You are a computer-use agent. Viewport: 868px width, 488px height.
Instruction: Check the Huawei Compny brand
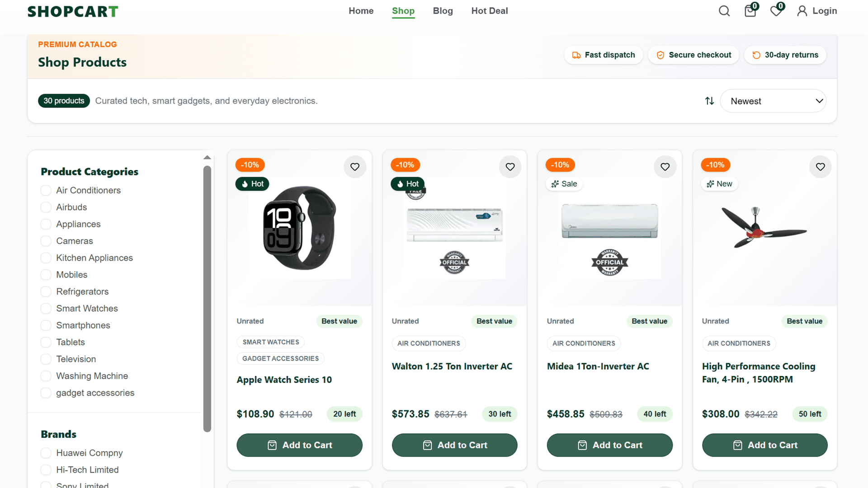(46, 453)
